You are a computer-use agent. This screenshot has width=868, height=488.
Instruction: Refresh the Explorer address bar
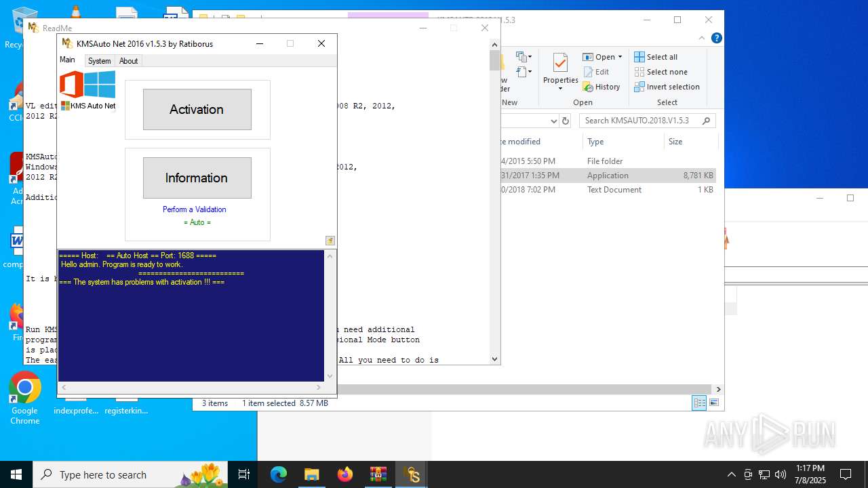[x=566, y=121]
